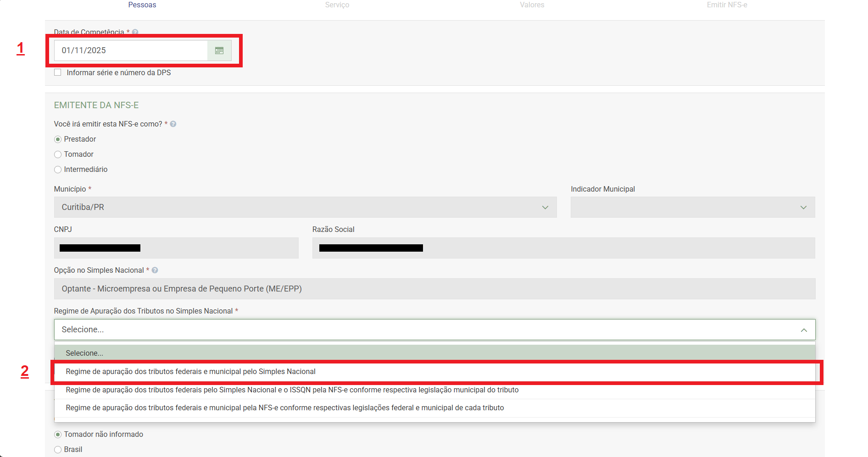This screenshot has height=457, width=868.
Task: Click help icon next to NFS-e emitter question
Action: [173, 124]
